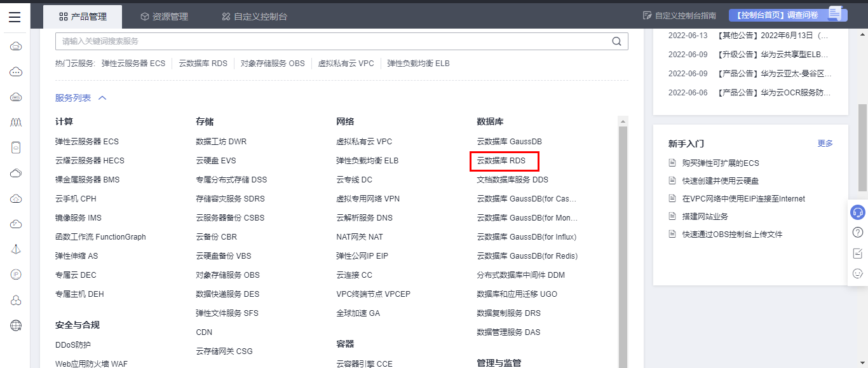Open 云容器引擎 CCE service
Image resolution: width=868 pixels, height=368 pixels.
tap(364, 364)
